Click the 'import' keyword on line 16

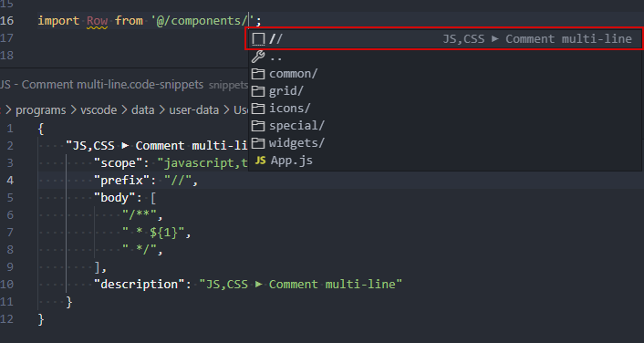[58, 21]
